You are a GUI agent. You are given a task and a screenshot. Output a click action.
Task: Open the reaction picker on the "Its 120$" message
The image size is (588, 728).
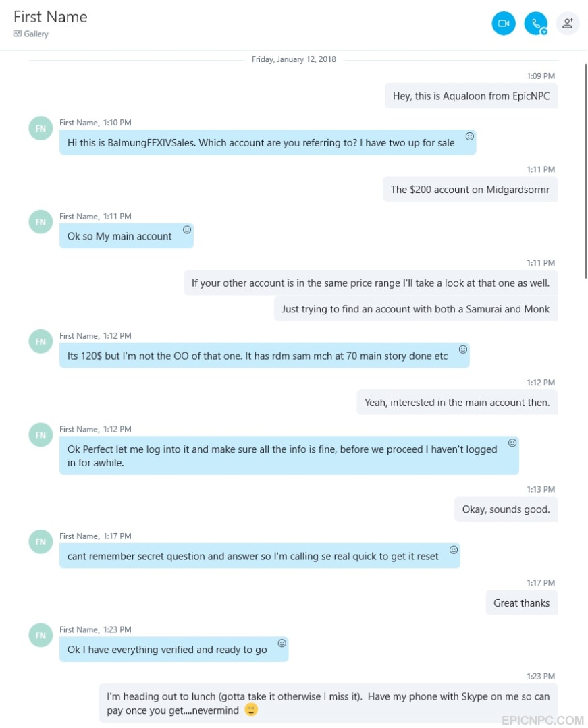click(462, 349)
